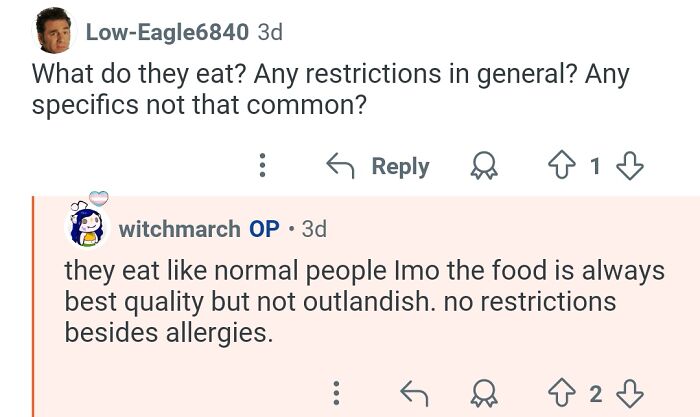Downvote Low-Eagle6840's comment
Viewport: 700px width, 417px height.
pyautogui.click(x=629, y=166)
